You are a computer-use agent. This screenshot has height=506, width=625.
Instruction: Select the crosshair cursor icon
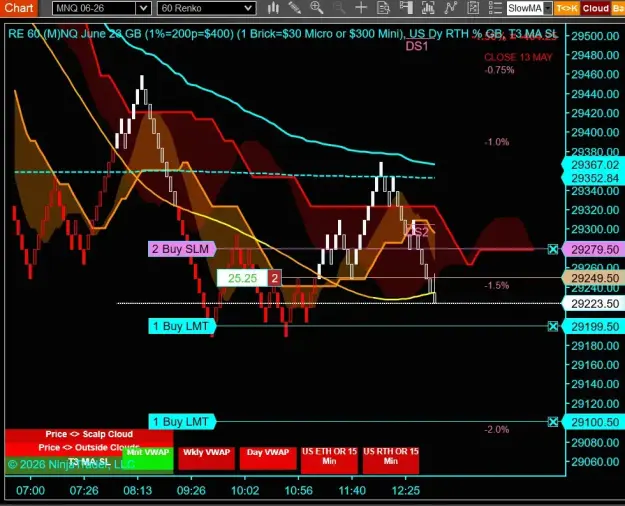(x=361, y=8)
